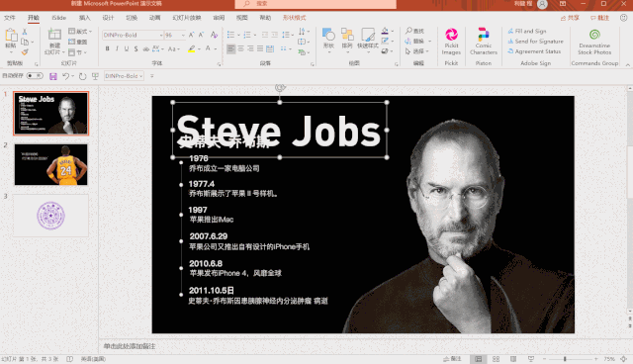Click the New Slide icon
633x364 pixels.
pos(54,35)
